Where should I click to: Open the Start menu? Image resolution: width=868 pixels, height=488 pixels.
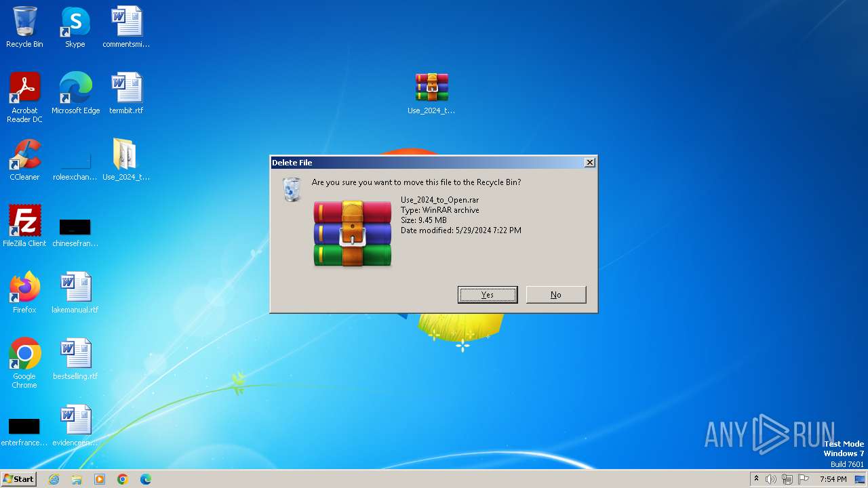click(18, 479)
